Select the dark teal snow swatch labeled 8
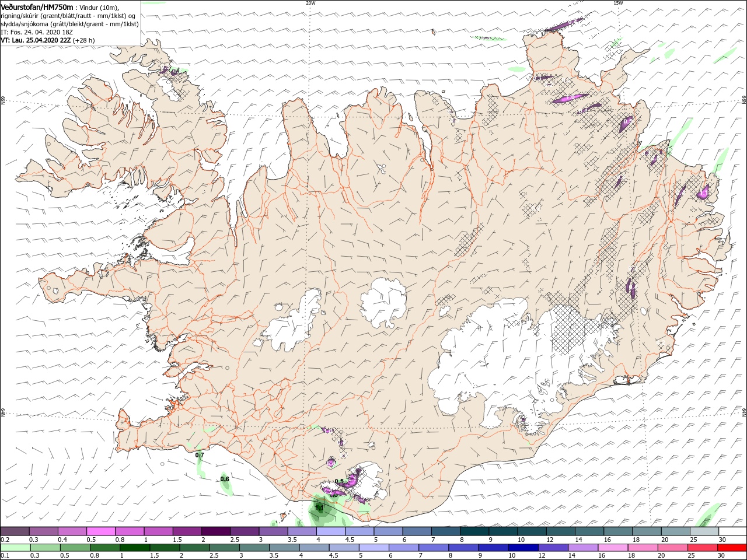 pos(474,531)
